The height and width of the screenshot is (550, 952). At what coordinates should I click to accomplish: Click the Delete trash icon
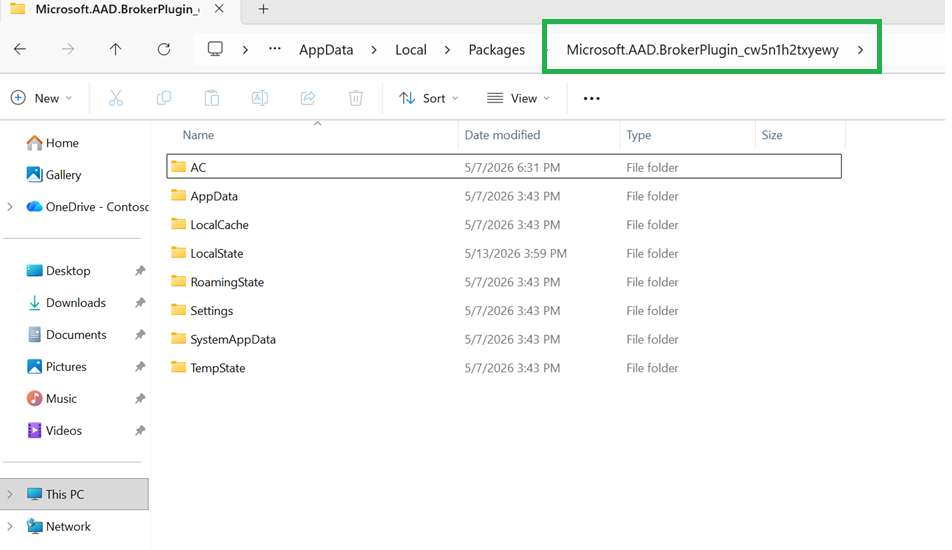(356, 98)
